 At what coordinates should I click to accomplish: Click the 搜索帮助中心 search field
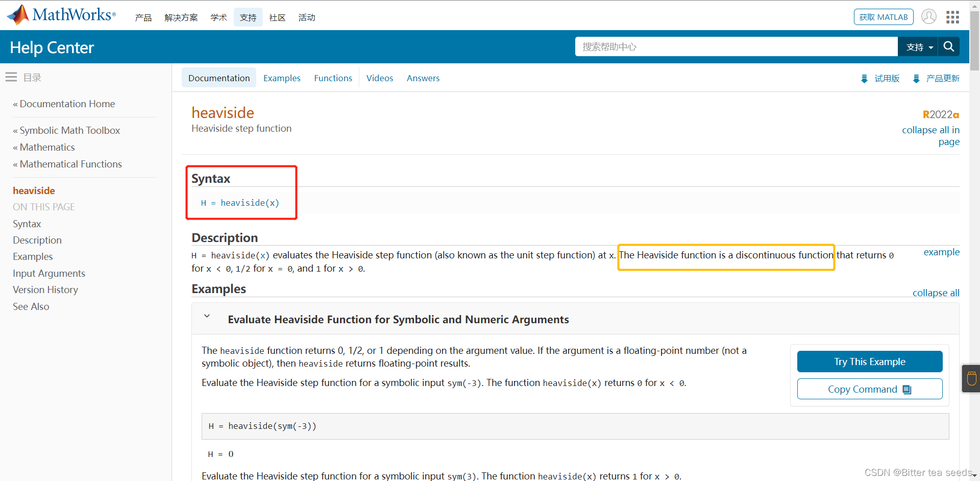coord(736,46)
